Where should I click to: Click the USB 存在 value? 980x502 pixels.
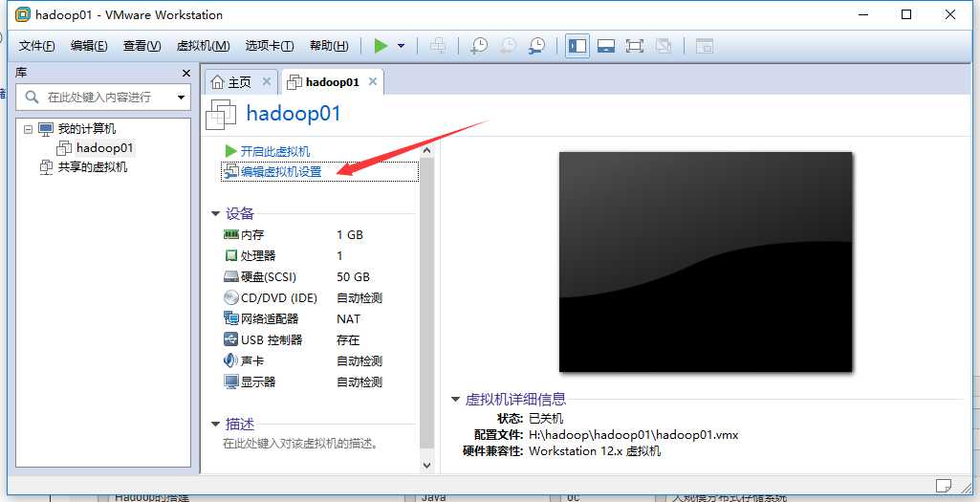(x=348, y=340)
